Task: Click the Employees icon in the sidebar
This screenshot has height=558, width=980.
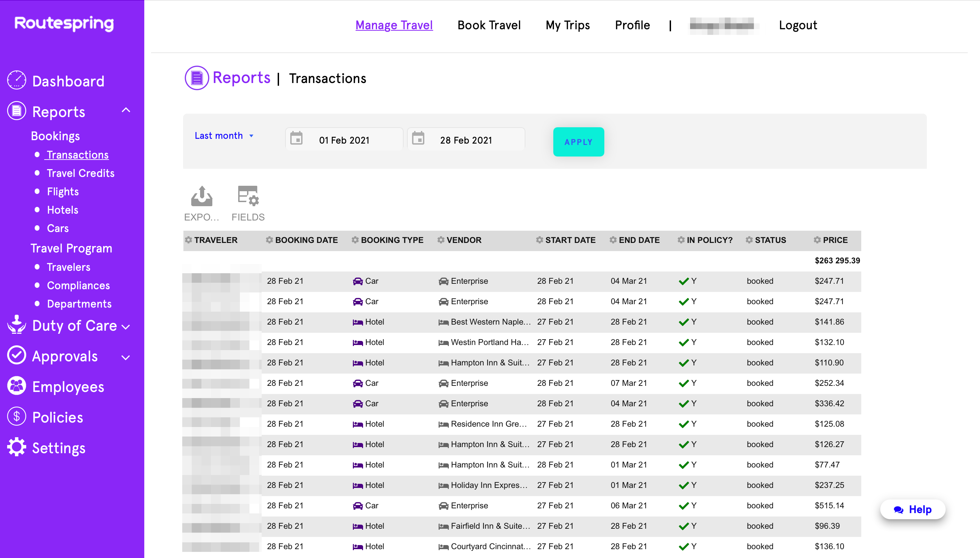Action: (16, 386)
